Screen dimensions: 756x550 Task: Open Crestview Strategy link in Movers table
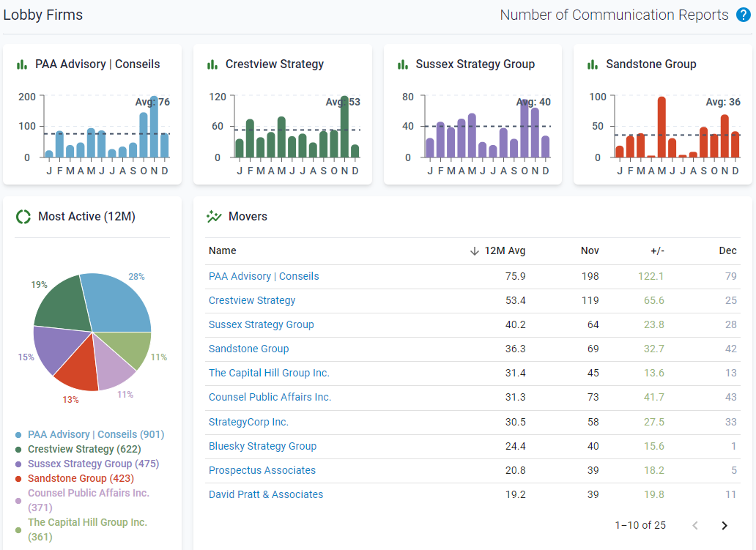tap(252, 300)
